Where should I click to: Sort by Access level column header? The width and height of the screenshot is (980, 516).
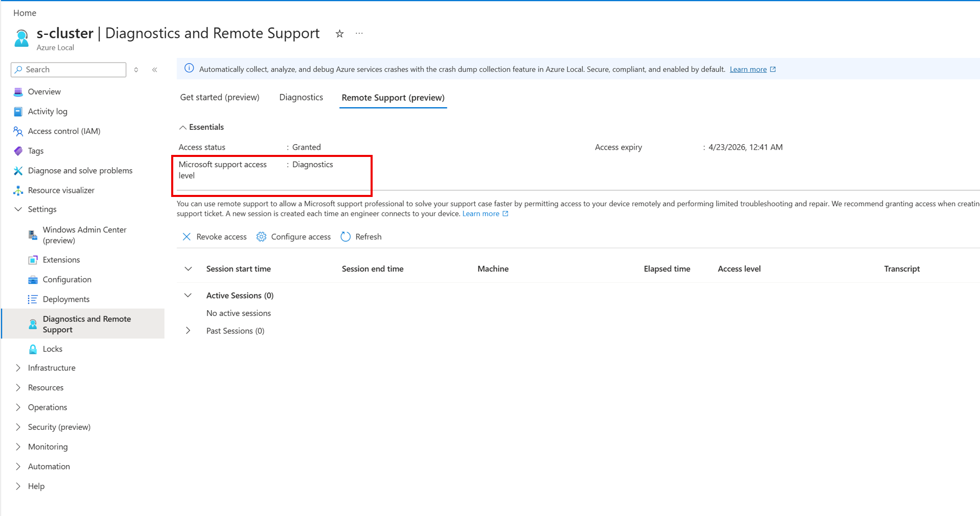tap(739, 269)
